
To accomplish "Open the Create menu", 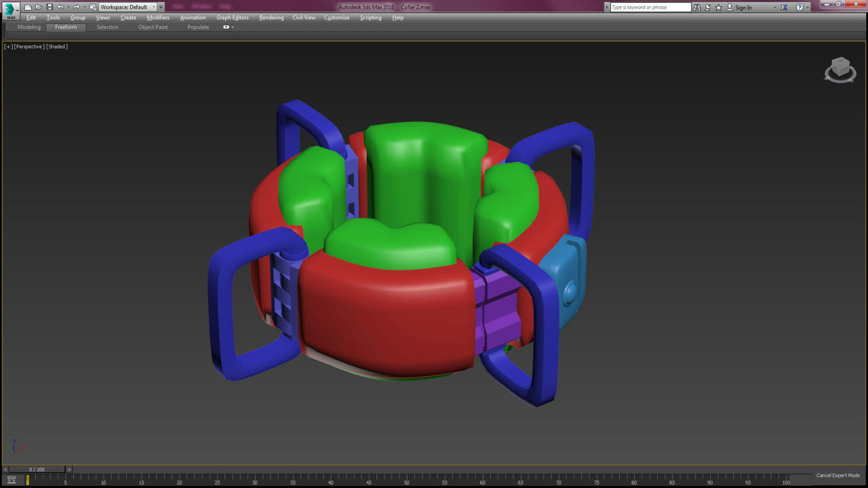I will [128, 18].
